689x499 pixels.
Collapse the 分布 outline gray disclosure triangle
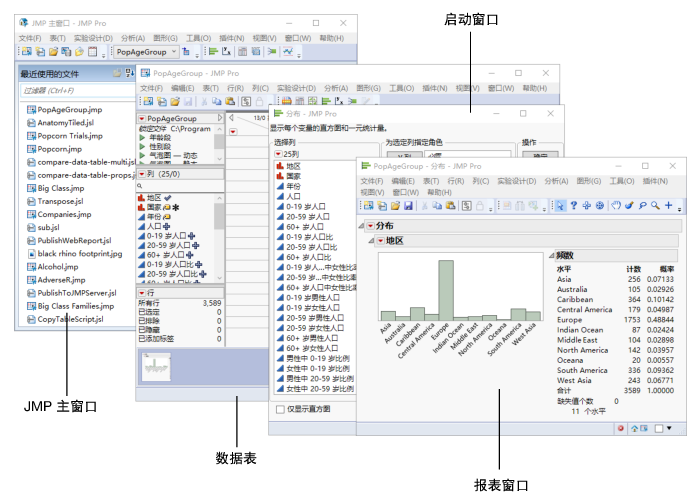362,226
